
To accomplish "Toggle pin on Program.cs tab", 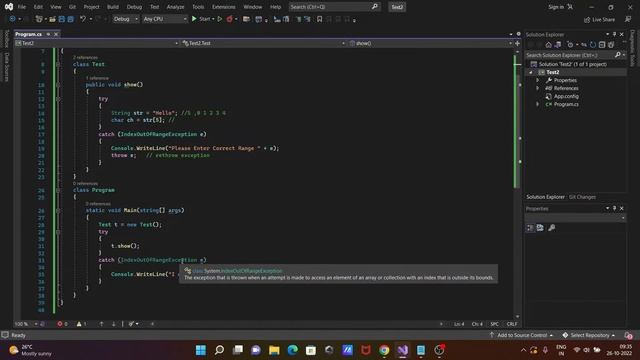I will click(x=48, y=34).
